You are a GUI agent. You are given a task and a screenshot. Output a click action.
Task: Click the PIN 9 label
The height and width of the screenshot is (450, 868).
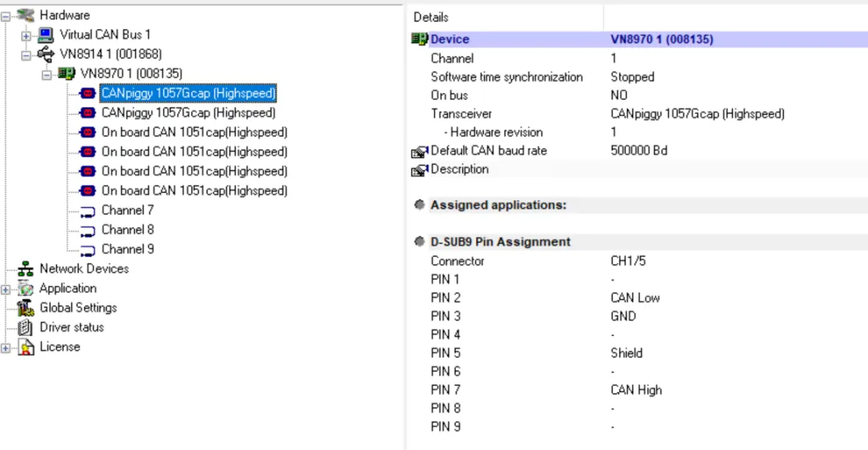pyautogui.click(x=445, y=427)
